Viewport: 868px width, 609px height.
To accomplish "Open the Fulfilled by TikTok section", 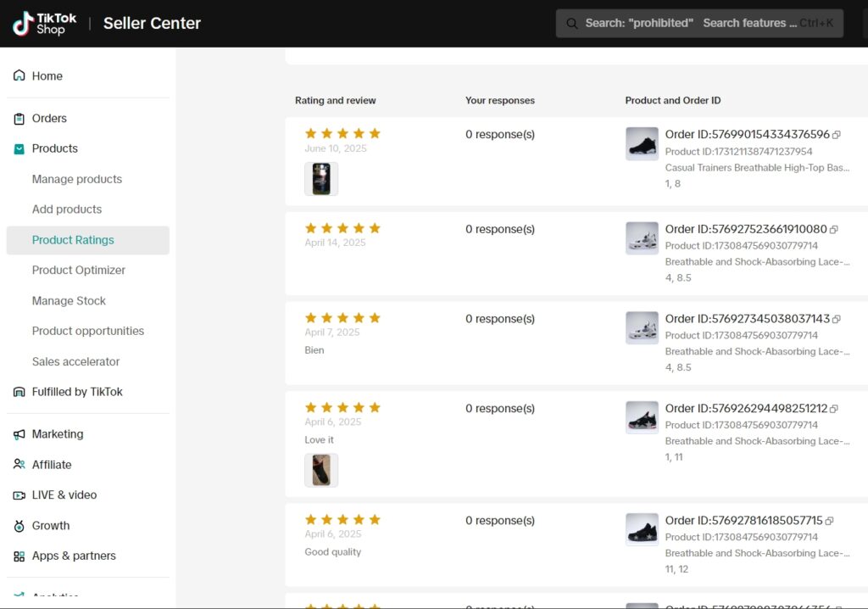I will (x=76, y=392).
